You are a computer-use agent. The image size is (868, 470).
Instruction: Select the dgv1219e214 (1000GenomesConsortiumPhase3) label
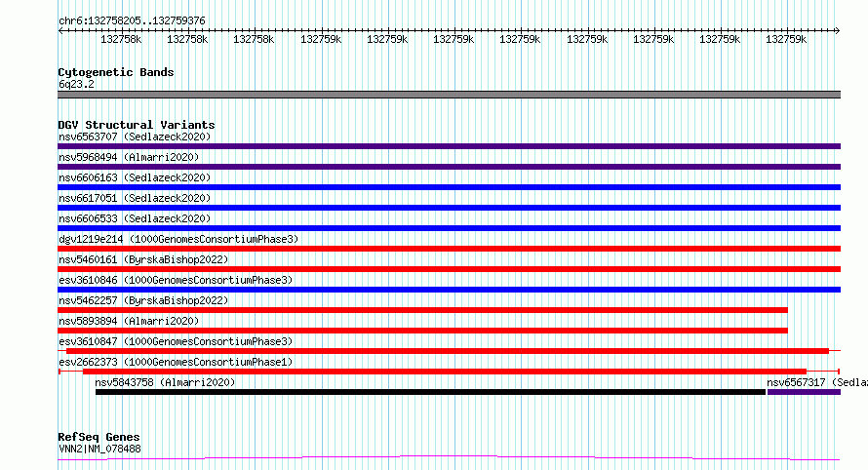click(178, 239)
